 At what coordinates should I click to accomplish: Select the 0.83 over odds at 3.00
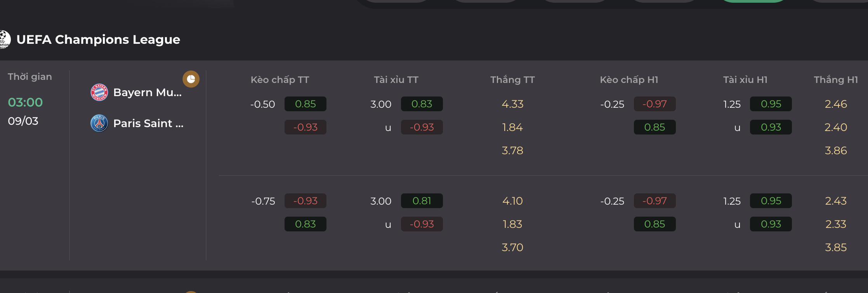coord(422,104)
